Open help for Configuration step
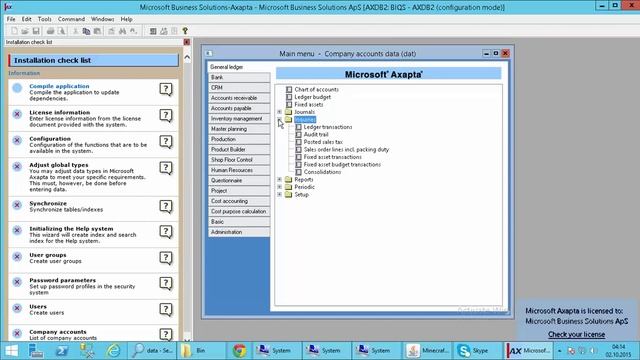640x360 pixels. pyautogui.click(x=166, y=142)
